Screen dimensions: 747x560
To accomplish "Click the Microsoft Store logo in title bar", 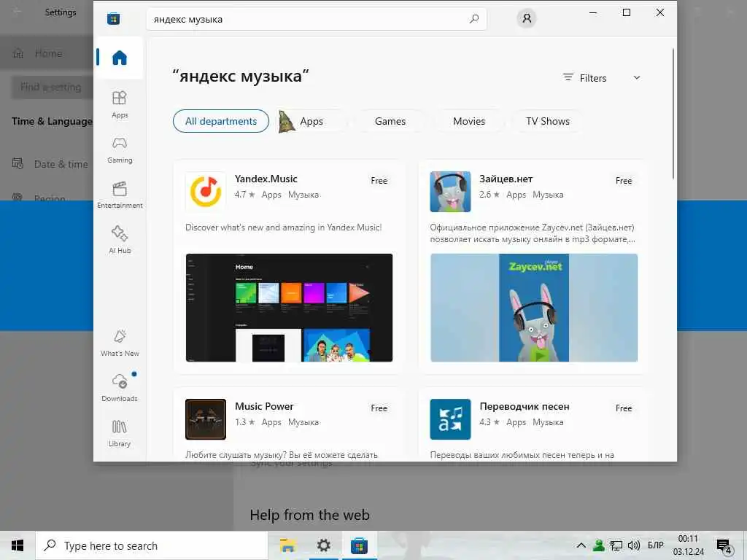I will 113,19.
